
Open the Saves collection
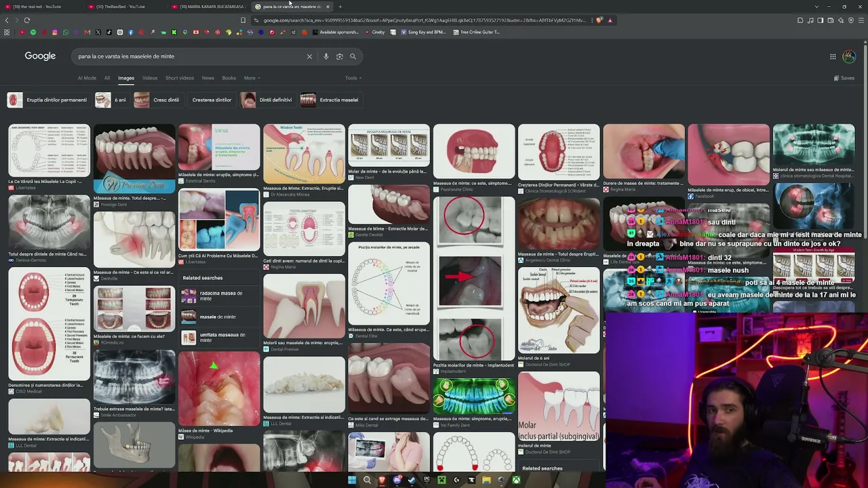pyautogui.click(x=844, y=78)
